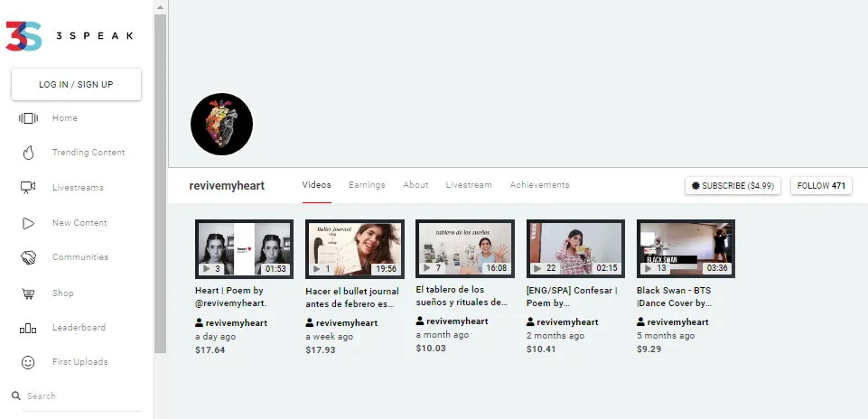Click user icon under Heart poem video
The width and height of the screenshot is (868, 419).
pyautogui.click(x=200, y=322)
